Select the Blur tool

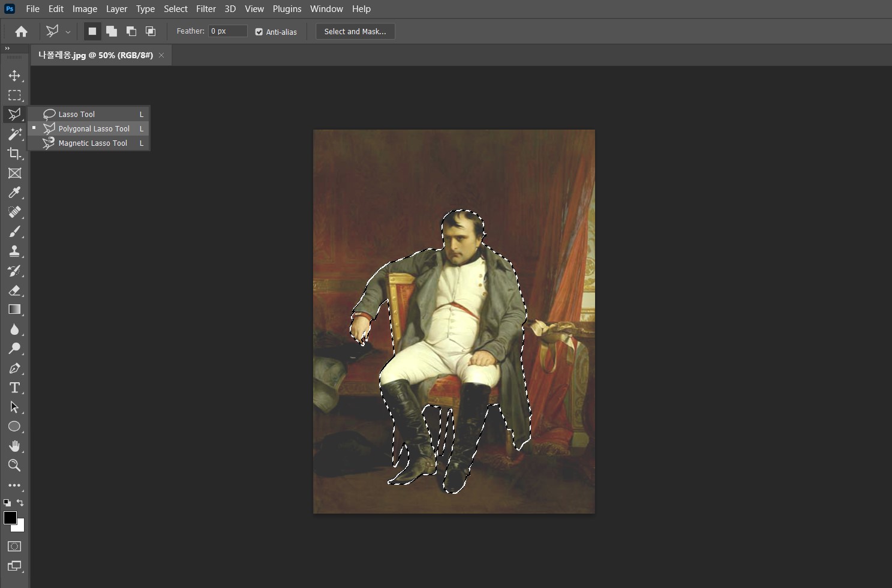pos(14,329)
